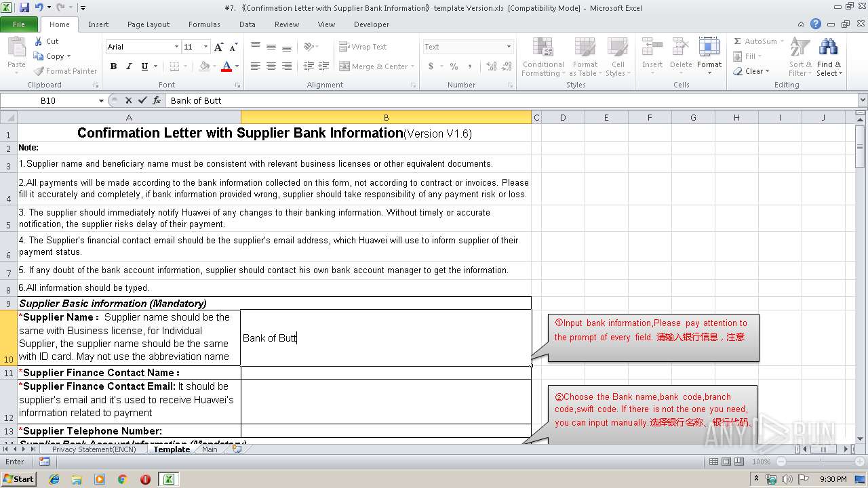The image size is (868, 488).
Task: Decrease the cell indent
Action: click(309, 66)
